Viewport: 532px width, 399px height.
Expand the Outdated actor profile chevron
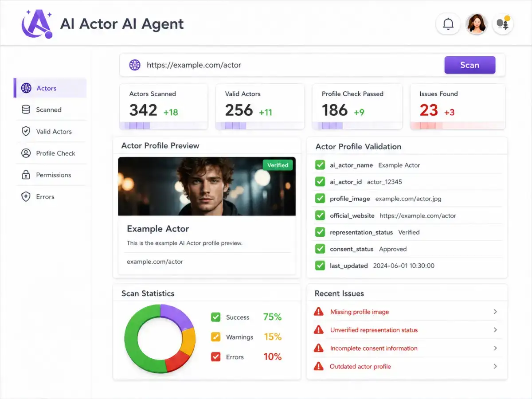tap(495, 366)
